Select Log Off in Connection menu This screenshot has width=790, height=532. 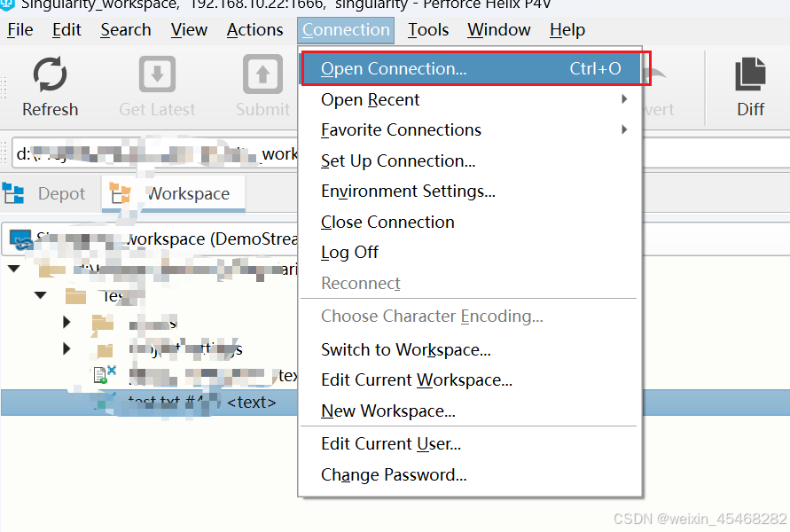click(x=471, y=253)
